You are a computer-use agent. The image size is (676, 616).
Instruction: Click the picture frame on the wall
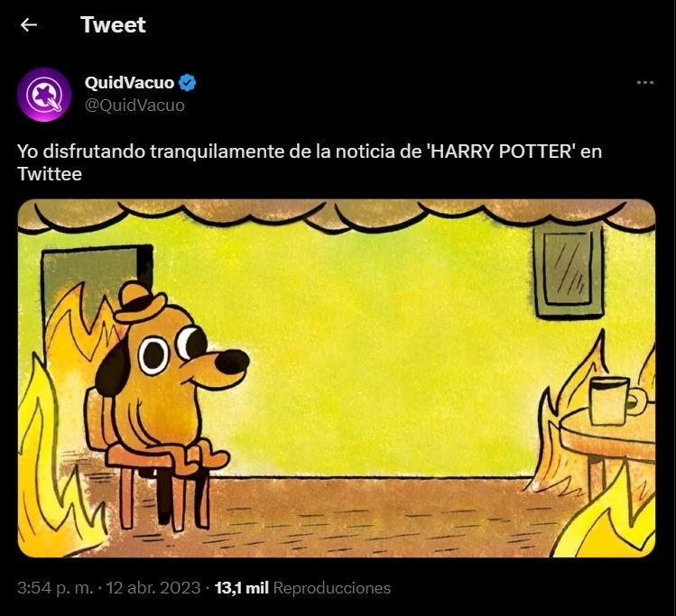coord(567,271)
